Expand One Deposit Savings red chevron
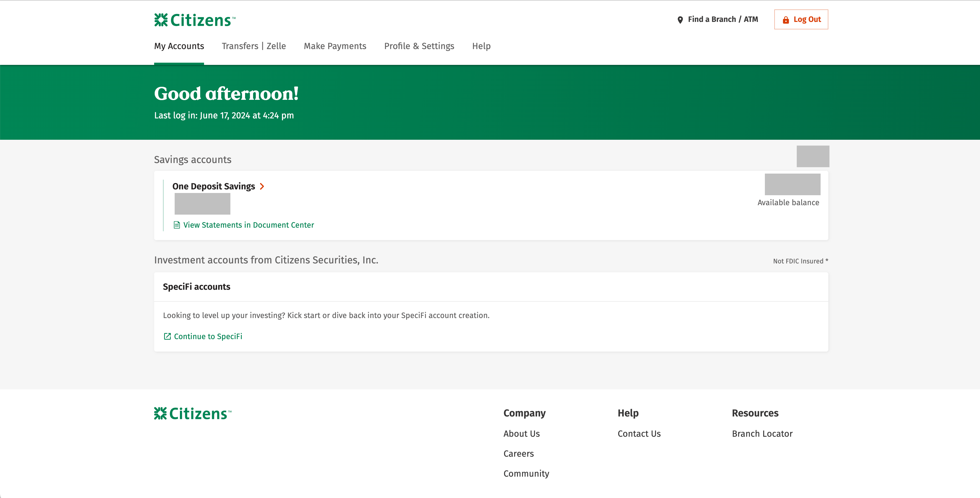Screen dimensions: 980x498 pos(262,186)
